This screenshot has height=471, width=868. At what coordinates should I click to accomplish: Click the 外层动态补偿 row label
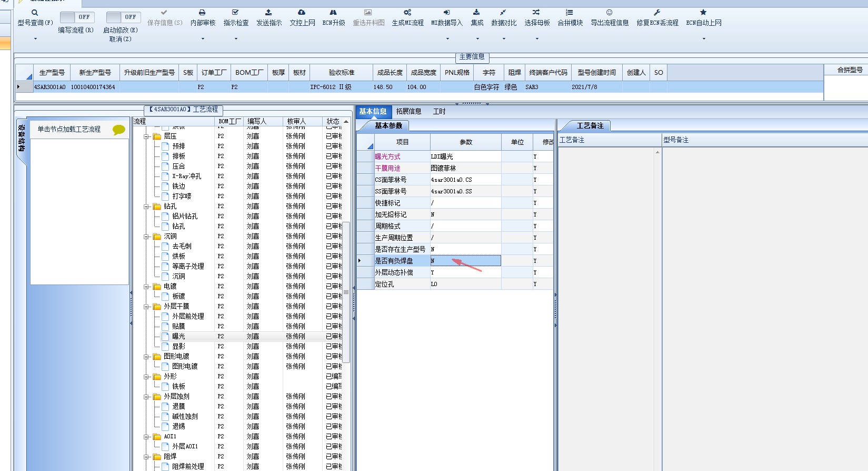click(402, 272)
